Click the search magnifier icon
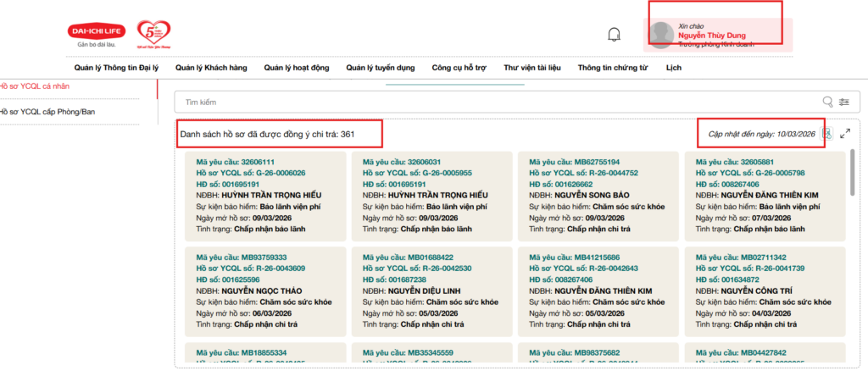 (828, 102)
